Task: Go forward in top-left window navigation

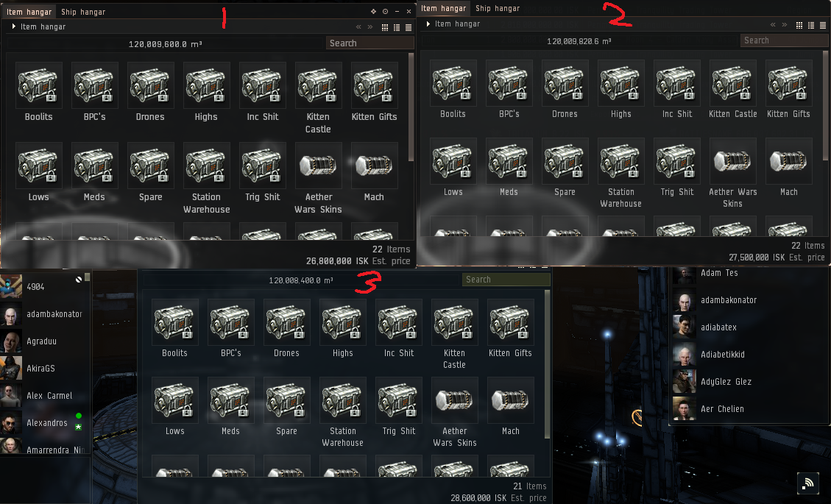Action: [x=370, y=27]
